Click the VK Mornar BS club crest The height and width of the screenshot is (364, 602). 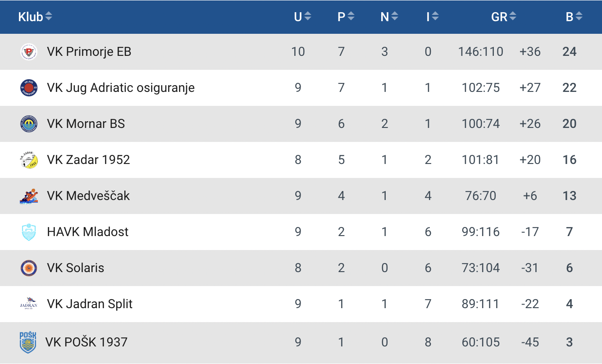(29, 124)
